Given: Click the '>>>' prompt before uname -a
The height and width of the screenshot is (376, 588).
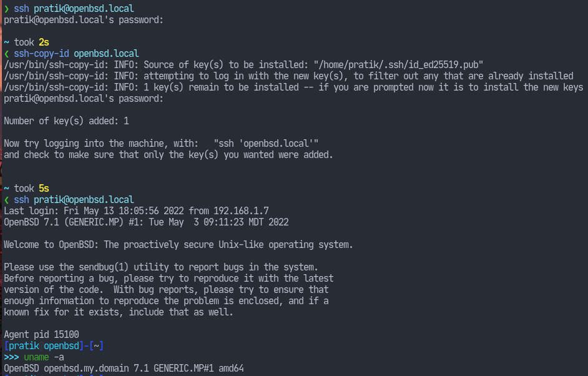Looking at the screenshot, I should 12,357.
